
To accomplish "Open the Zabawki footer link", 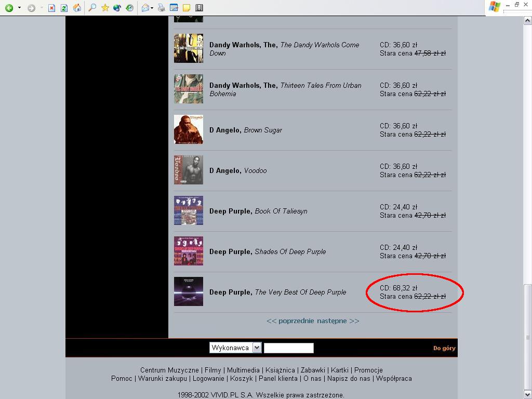I will [313, 370].
